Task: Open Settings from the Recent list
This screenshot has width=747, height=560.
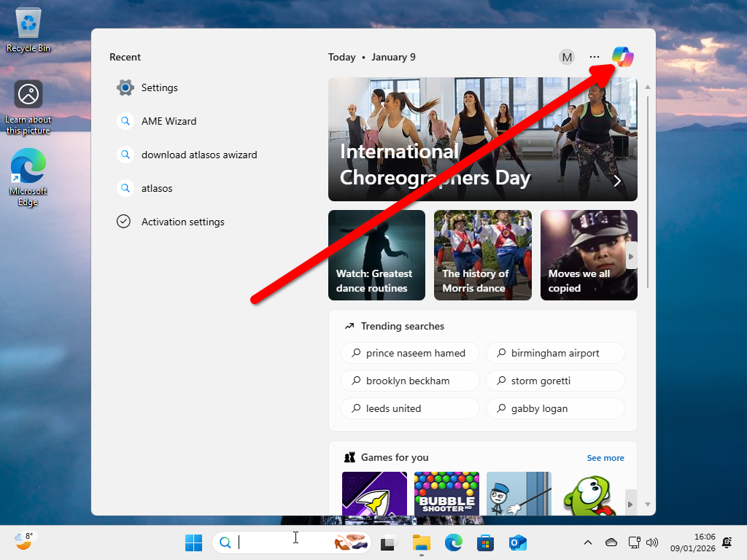Action: [160, 87]
